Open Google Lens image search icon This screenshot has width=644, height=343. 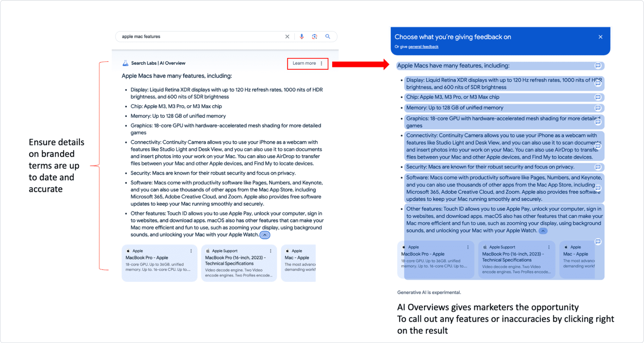314,37
